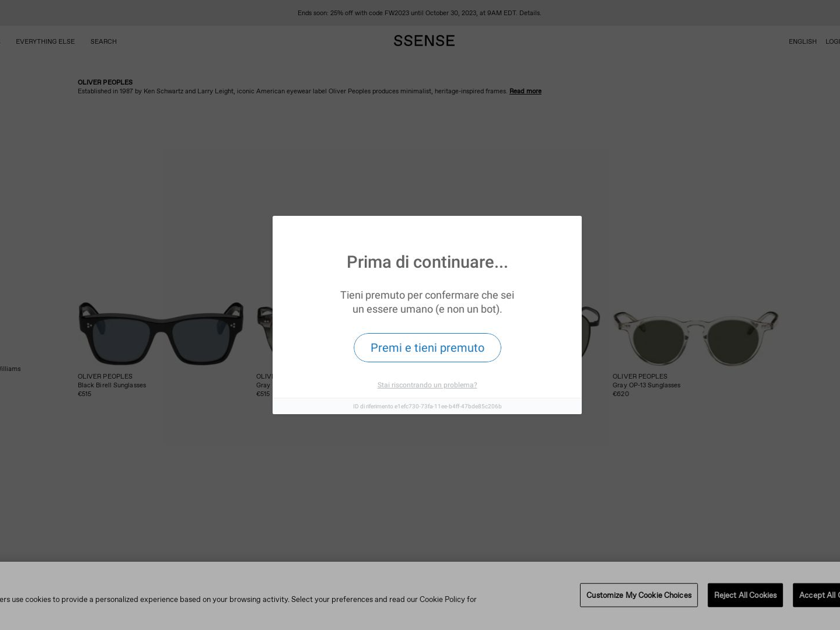
Task: Click the Black Birell Sunglasses product name
Action: click(112, 385)
